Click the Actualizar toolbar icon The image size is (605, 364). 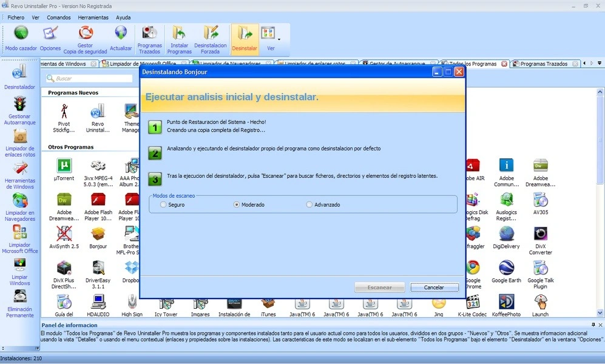pyautogui.click(x=121, y=39)
